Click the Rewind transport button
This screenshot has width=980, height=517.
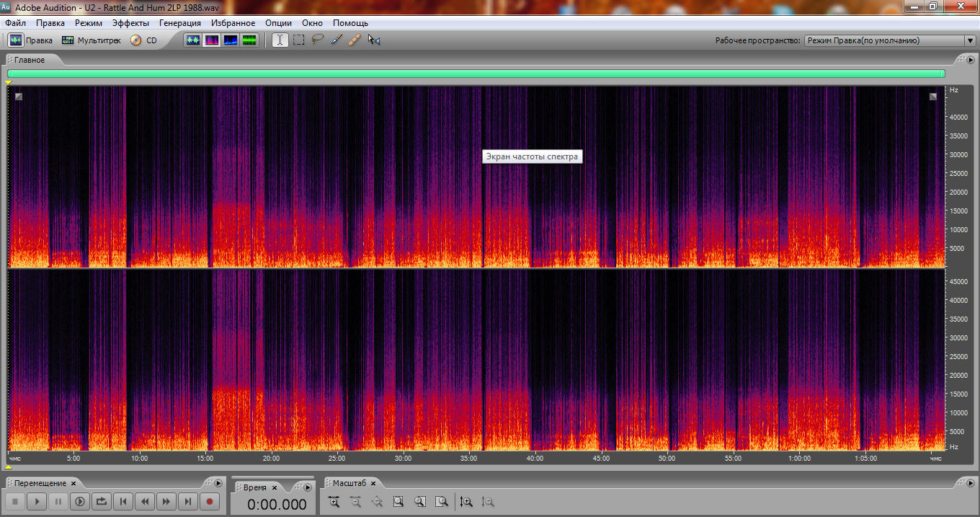145,500
